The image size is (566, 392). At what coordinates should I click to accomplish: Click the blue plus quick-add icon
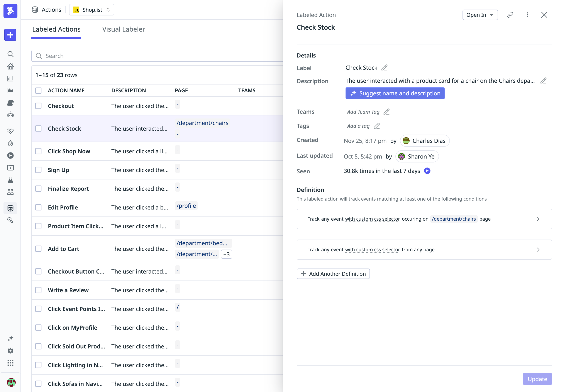[x=10, y=35]
